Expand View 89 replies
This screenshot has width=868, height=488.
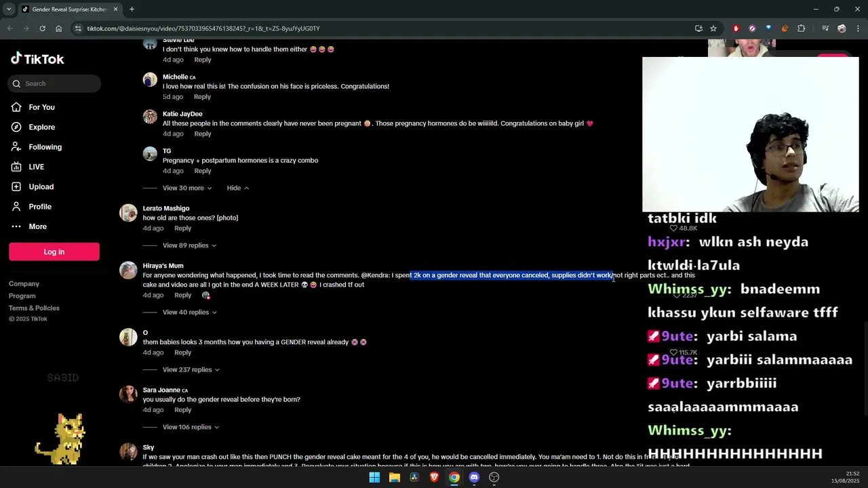click(189, 245)
